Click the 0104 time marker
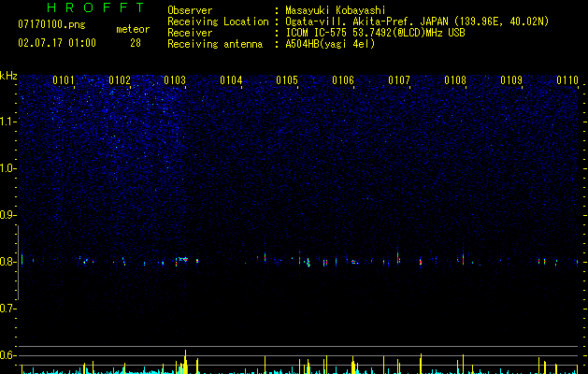 pos(232,80)
